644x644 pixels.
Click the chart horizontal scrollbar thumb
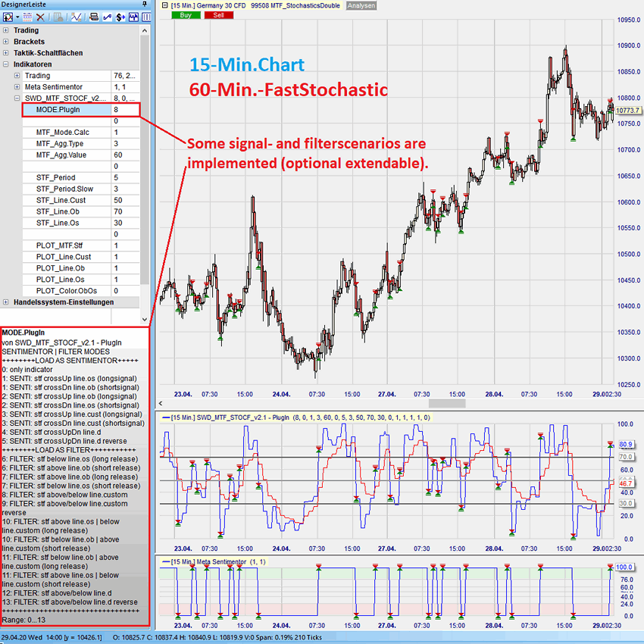pos(447,403)
